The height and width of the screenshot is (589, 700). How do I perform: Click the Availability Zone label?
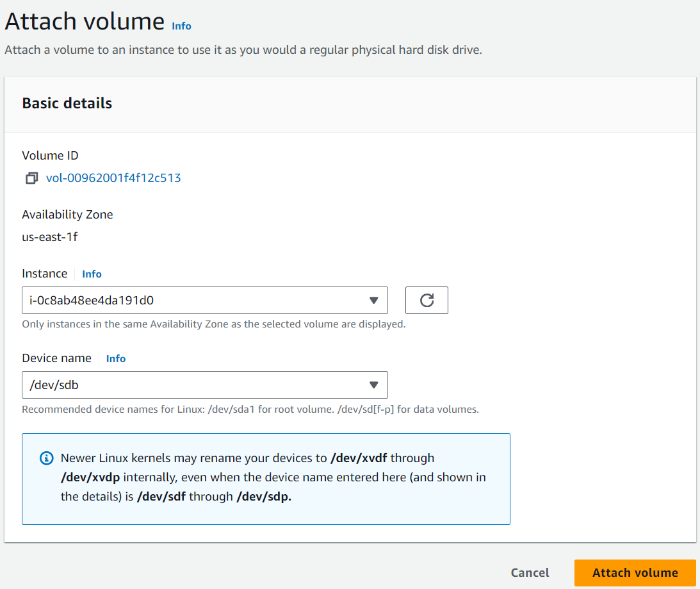[x=67, y=215]
